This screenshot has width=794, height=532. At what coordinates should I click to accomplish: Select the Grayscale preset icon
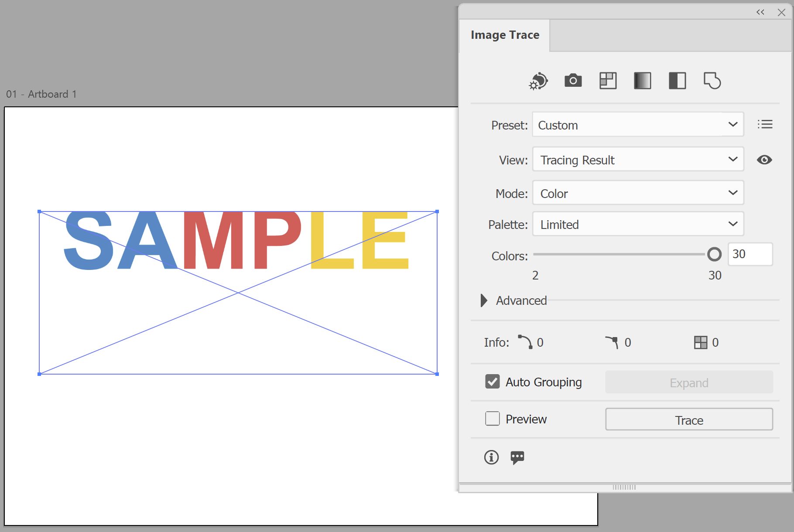pos(642,81)
